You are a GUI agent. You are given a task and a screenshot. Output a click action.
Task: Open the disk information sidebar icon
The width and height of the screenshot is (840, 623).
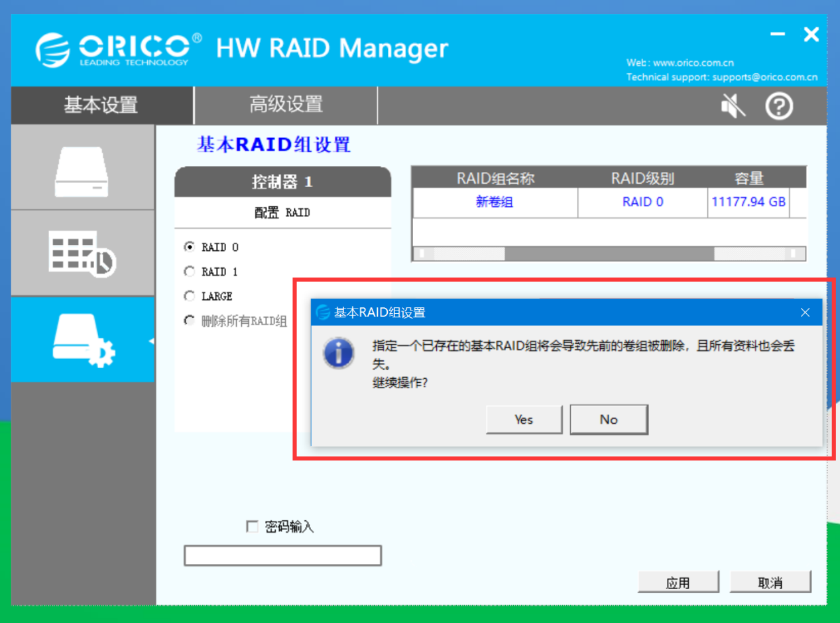click(82, 171)
